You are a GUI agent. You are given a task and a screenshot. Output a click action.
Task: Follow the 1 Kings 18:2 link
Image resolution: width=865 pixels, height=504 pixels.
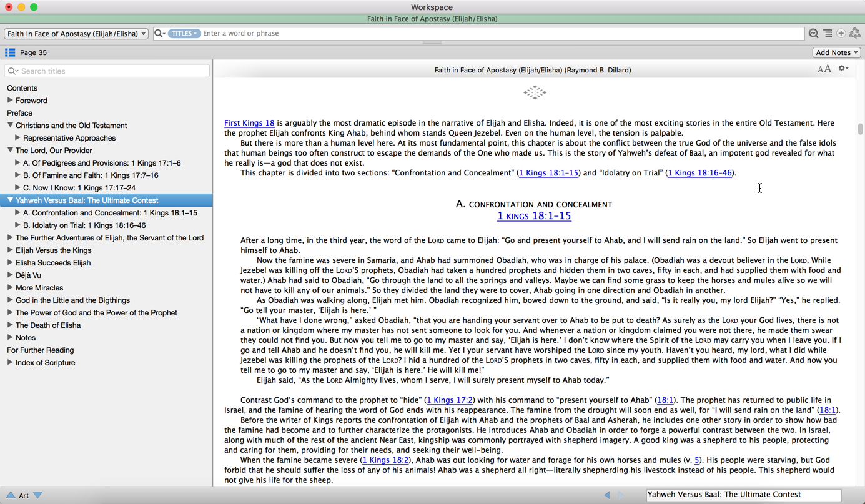tap(385, 460)
